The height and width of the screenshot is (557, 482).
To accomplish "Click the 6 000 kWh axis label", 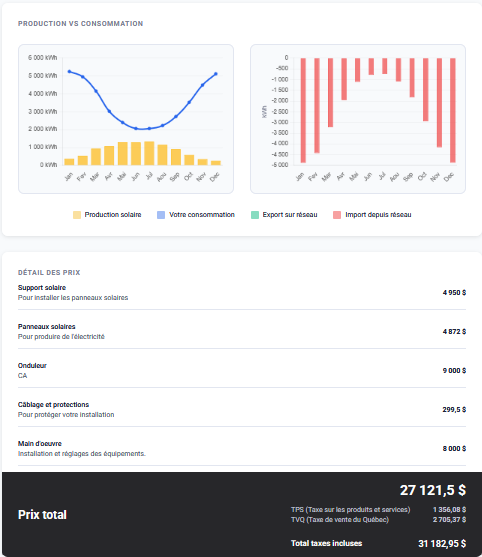I will pos(43,58).
